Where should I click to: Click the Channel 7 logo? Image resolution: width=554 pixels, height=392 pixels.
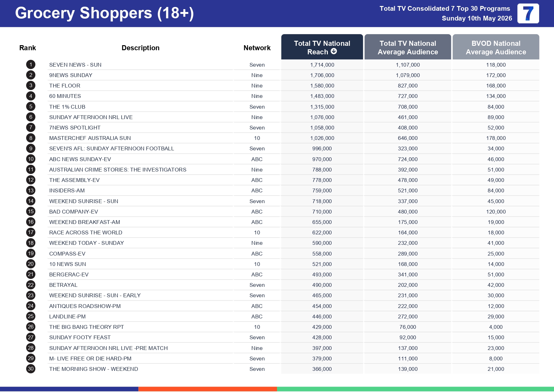coord(528,14)
